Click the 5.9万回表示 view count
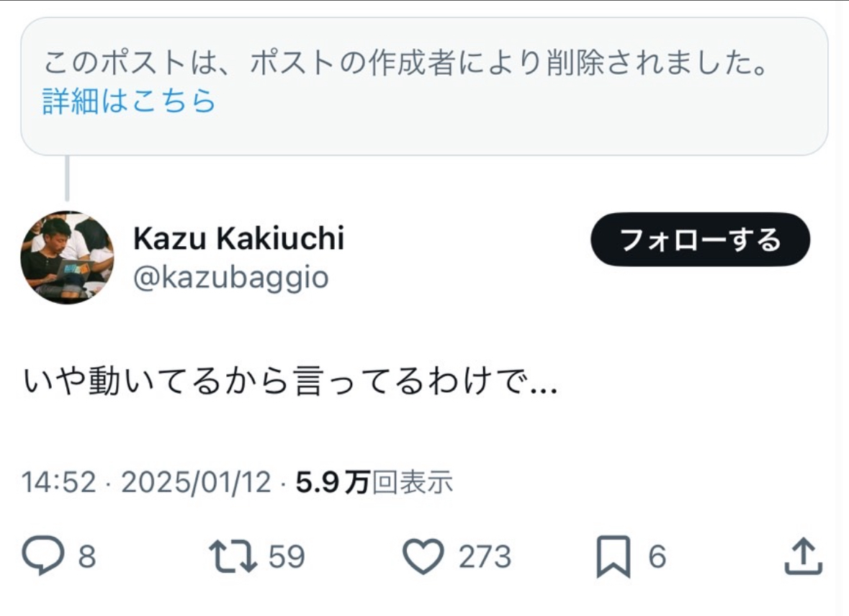This screenshot has height=616, width=849. 374,482
